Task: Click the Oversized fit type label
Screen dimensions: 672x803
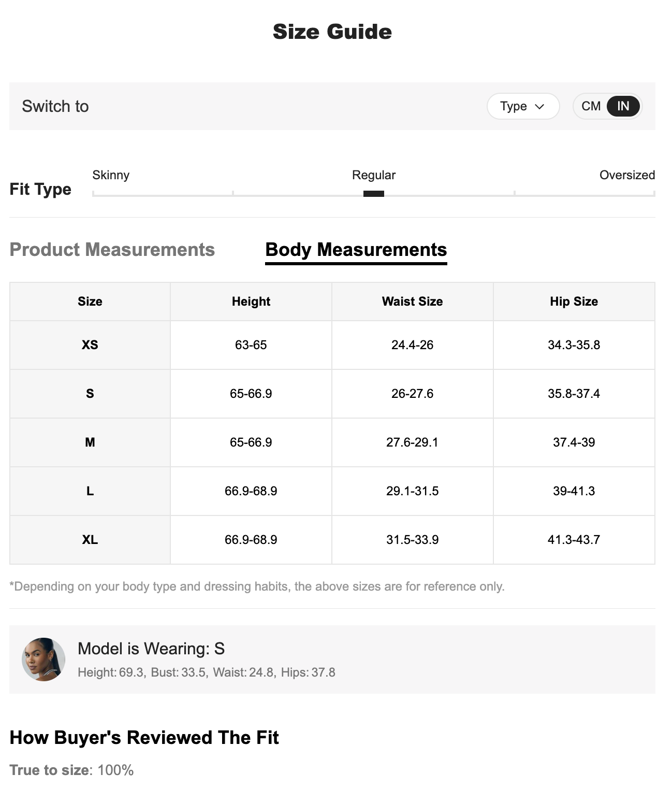Action: (x=626, y=175)
